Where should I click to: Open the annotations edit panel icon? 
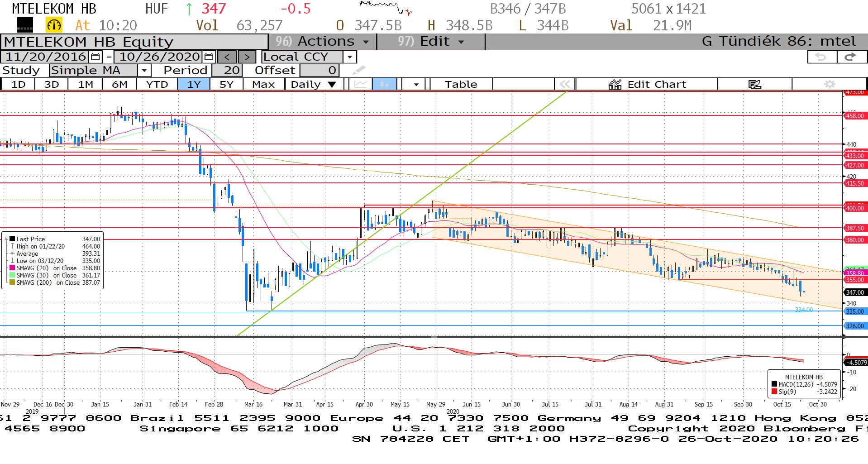(754, 84)
